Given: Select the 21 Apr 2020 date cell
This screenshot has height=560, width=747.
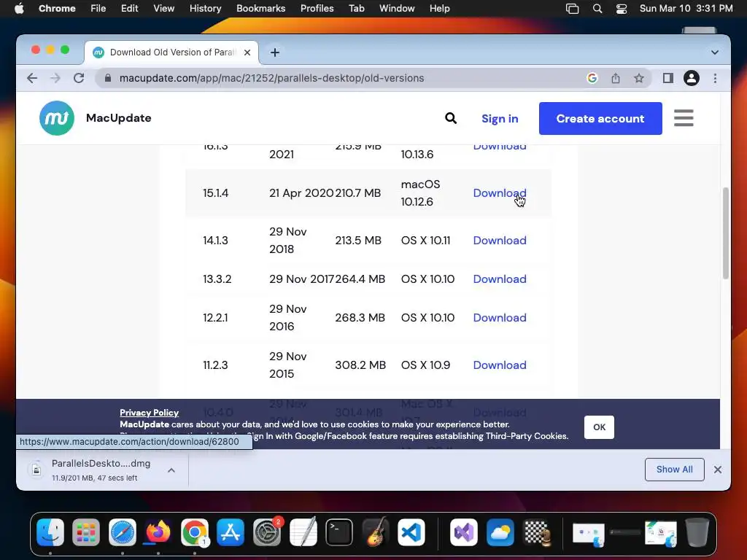Looking at the screenshot, I should 301,192.
